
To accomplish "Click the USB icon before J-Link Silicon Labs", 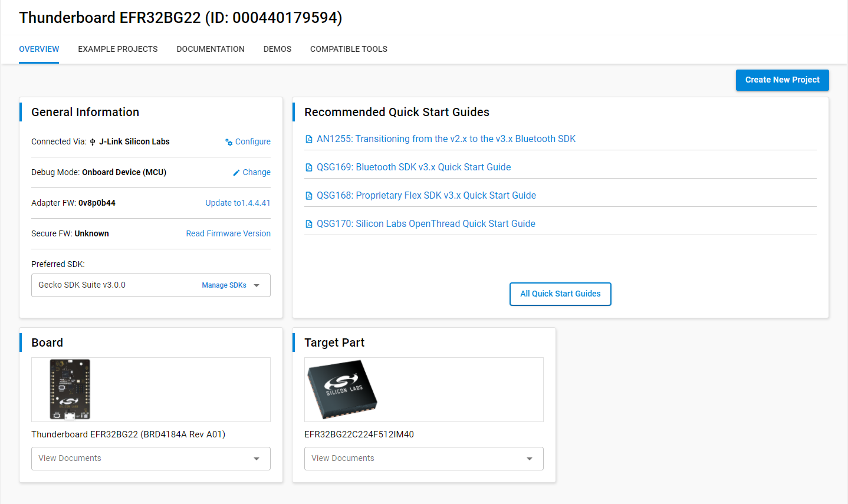I will coord(93,142).
